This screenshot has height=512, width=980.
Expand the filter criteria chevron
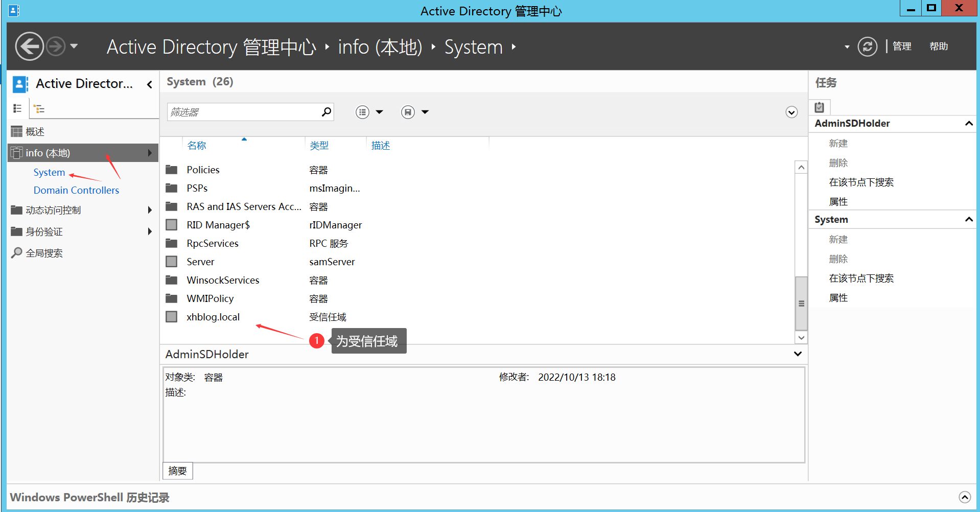[791, 112]
